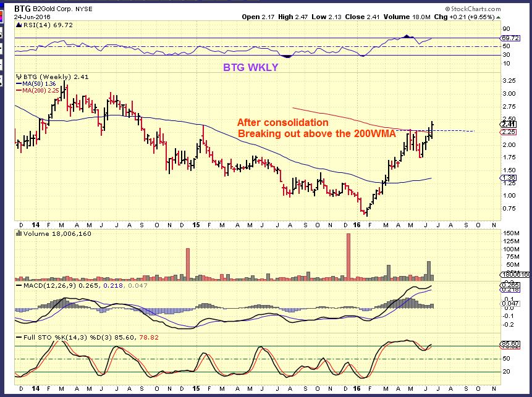Click the 20 level on stochastic axis
The height and width of the screenshot is (397, 532).
506,372
